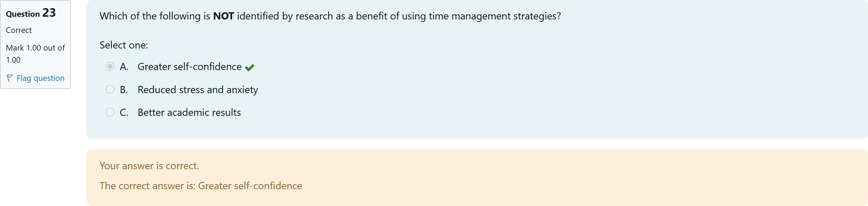
Task: Select radio button for option B
Action: coord(110,90)
